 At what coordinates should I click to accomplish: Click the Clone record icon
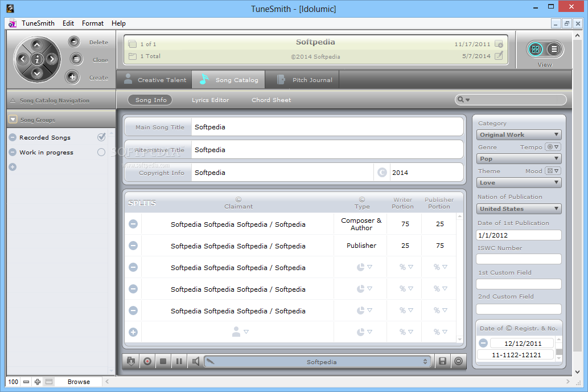coord(76,59)
